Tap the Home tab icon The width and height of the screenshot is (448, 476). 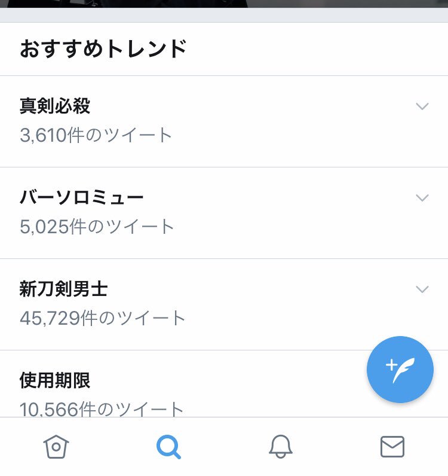(56, 447)
